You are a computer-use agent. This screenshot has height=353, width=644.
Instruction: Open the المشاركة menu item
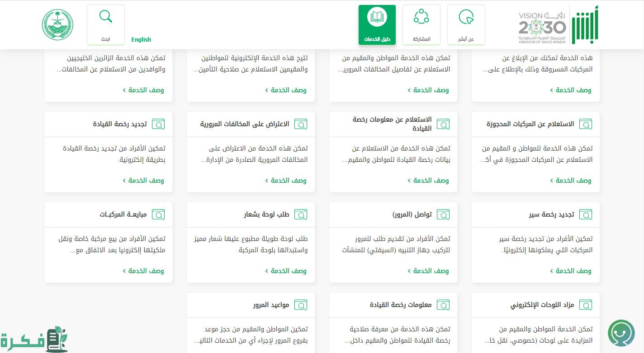(x=421, y=25)
